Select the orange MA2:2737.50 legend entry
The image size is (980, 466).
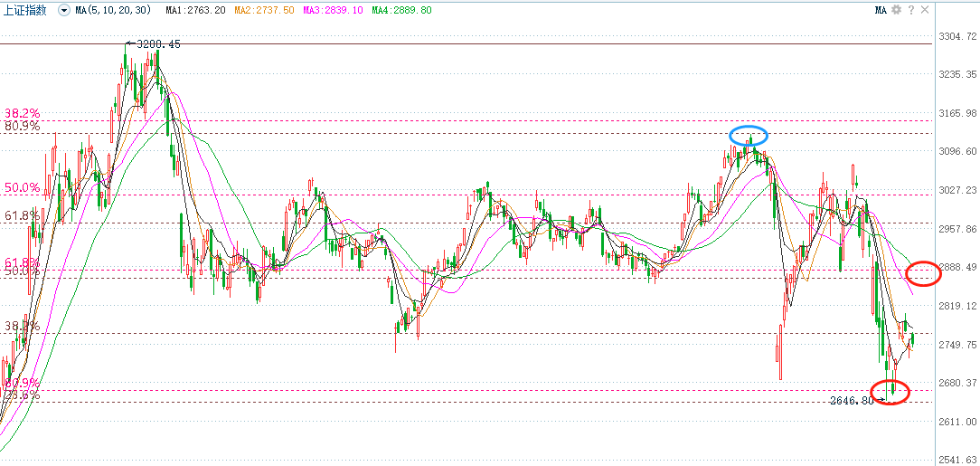264,10
